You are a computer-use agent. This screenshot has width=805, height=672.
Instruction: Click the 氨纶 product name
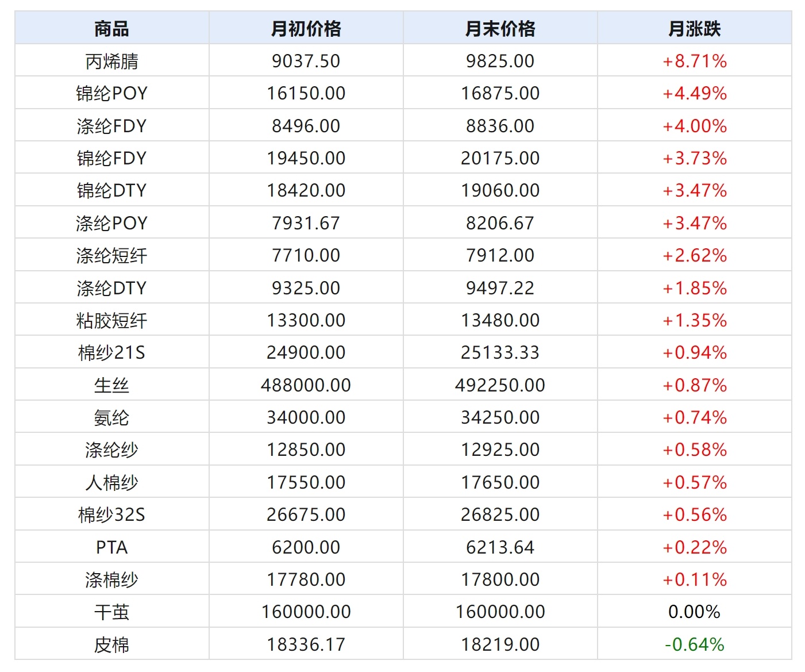point(111,417)
